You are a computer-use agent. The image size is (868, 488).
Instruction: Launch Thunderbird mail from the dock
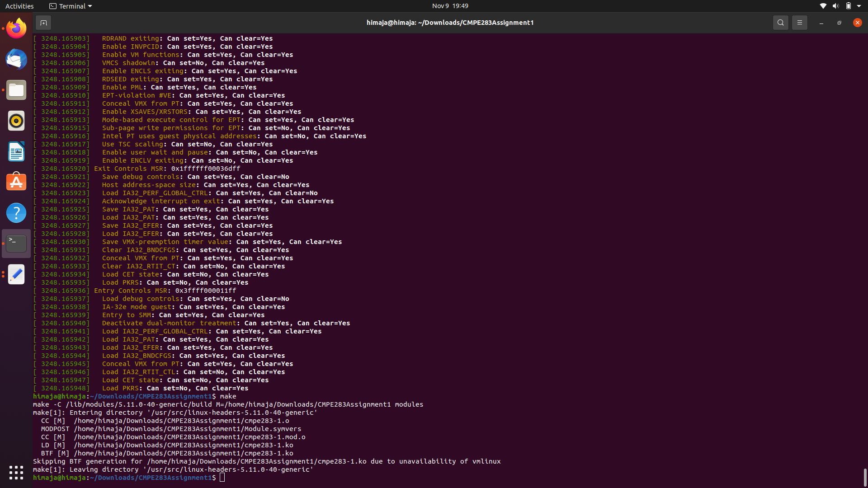16,60
